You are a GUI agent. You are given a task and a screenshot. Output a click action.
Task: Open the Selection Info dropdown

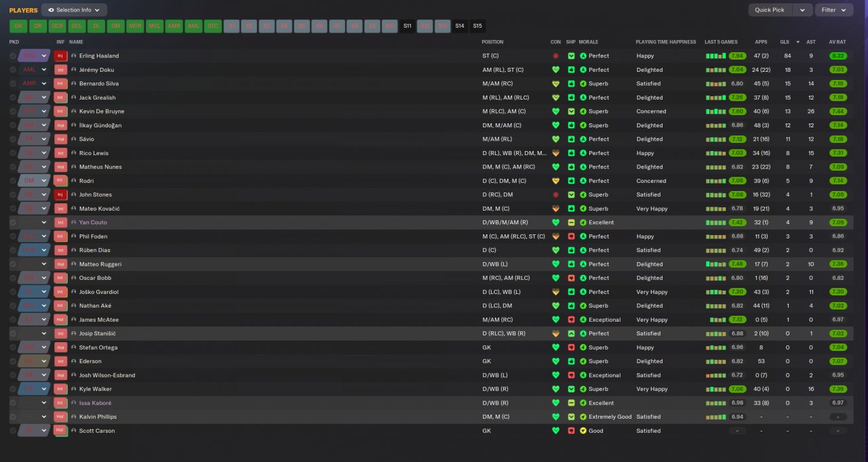coord(74,10)
